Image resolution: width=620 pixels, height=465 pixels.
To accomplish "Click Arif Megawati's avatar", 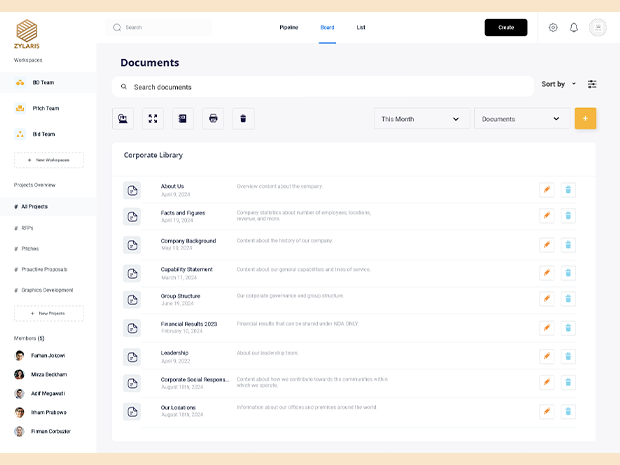I will coord(19,393).
